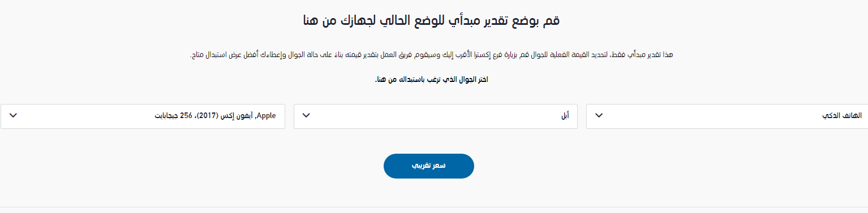
Task: Click chevron arrow of الهاتف الذكي dropdown
Action: point(599,115)
